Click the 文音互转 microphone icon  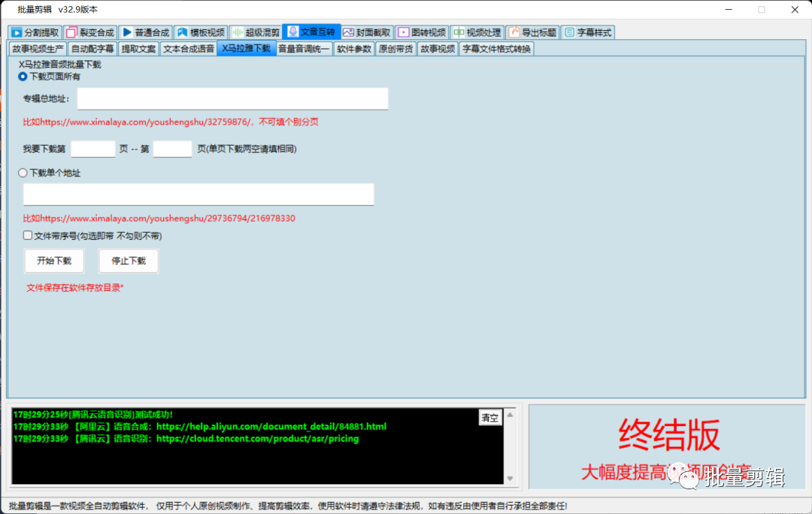[x=293, y=32]
